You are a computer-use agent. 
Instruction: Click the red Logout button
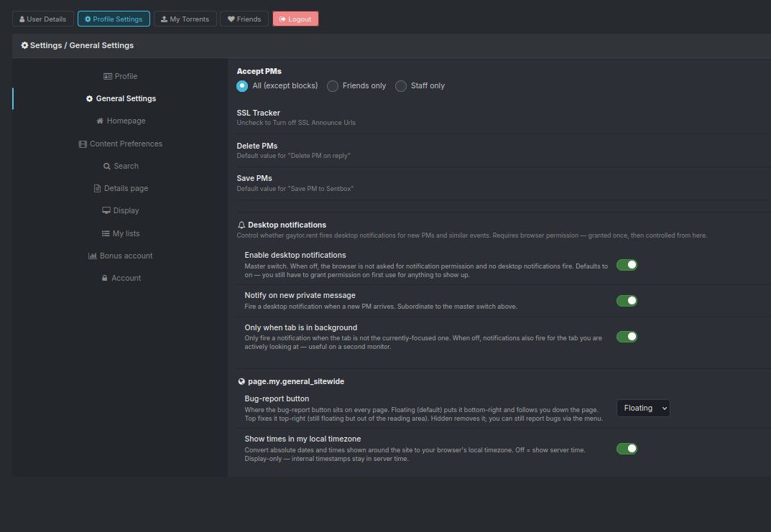point(295,19)
